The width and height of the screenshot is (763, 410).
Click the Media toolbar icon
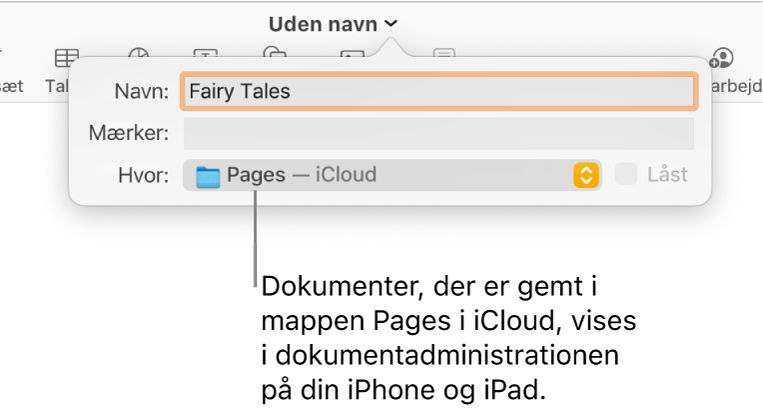(x=350, y=55)
